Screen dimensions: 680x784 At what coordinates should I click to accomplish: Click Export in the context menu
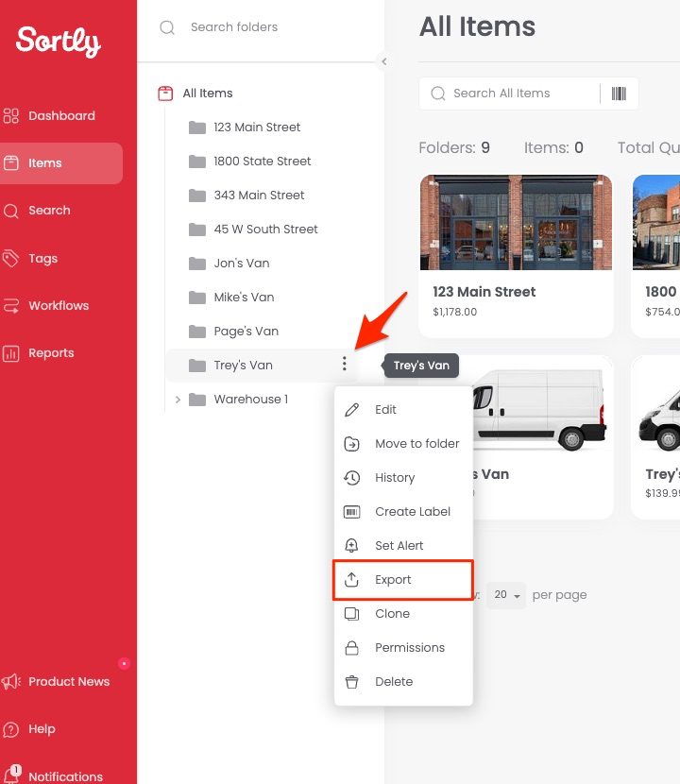click(403, 580)
